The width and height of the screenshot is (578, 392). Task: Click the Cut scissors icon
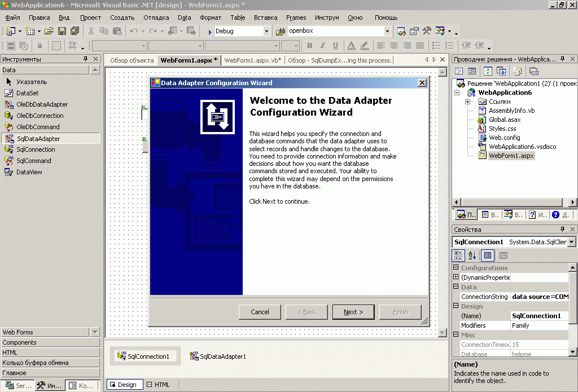pyautogui.click(x=91, y=32)
